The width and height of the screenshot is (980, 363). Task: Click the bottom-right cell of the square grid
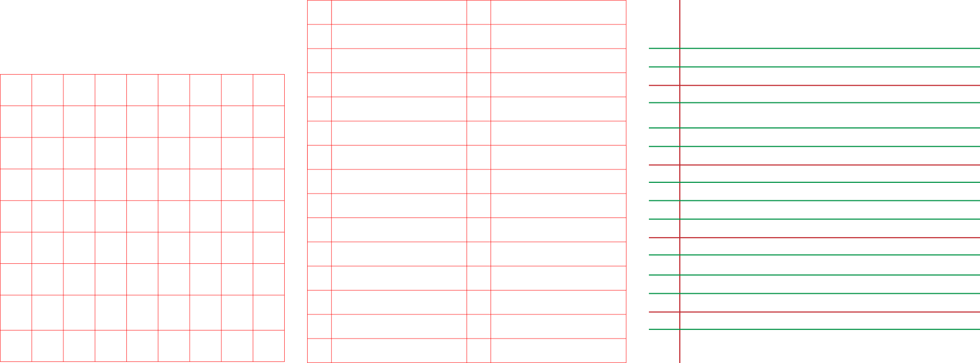point(269,346)
